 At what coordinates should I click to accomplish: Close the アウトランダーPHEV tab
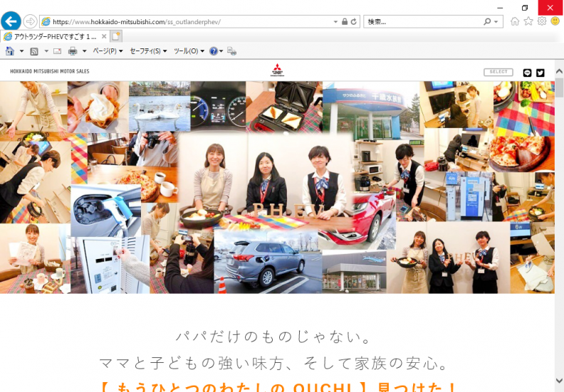[104, 36]
